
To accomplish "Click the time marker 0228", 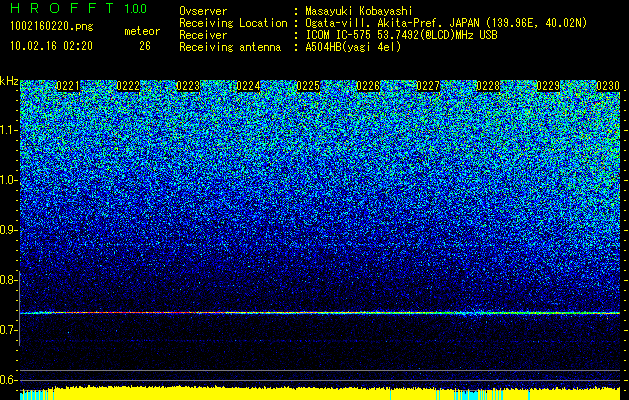I will [x=488, y=86].
